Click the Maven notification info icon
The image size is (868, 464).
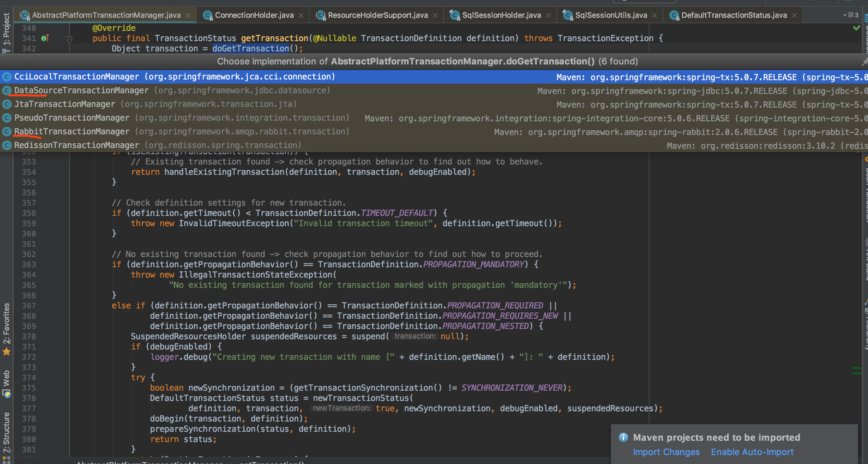pyautogui.click(x=623, y=437)
